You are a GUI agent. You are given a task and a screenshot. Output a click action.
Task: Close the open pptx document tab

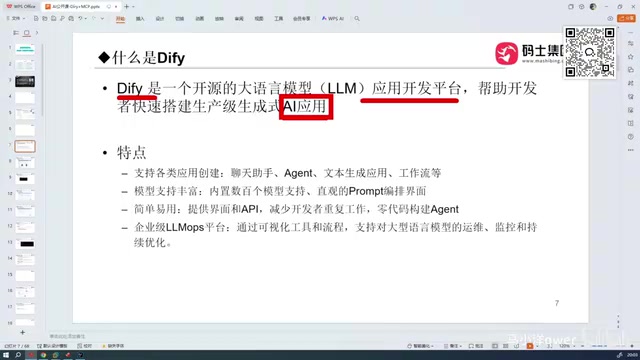116,7
